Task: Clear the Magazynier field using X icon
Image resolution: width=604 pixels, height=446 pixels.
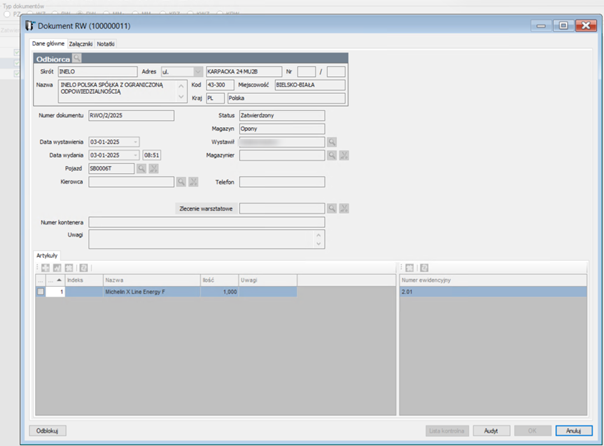Action: point(343,156)
